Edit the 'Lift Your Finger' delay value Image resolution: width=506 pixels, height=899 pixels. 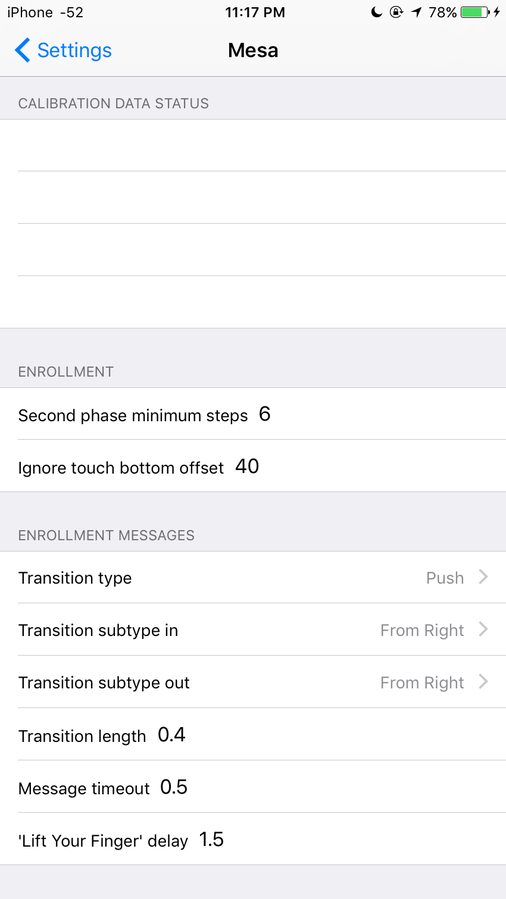(x=211, y=840)
